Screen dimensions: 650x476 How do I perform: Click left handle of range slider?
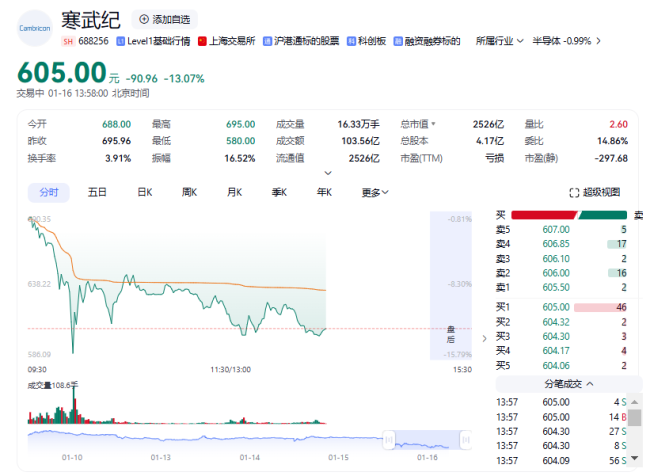tap(389, 440)
